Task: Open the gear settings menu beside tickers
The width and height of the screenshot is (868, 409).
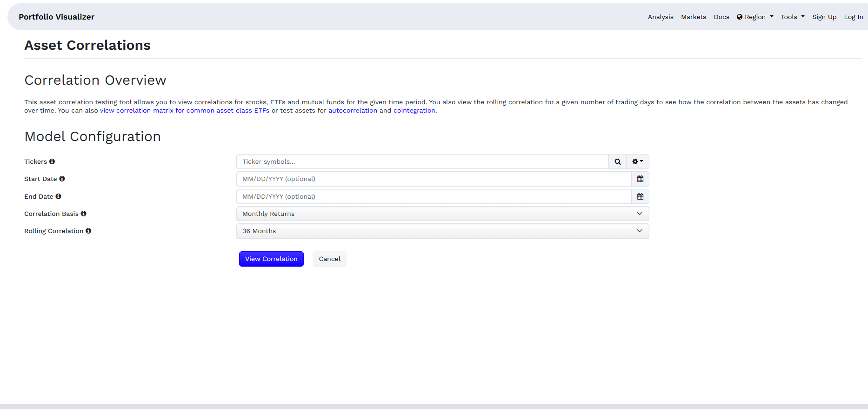Action: (637, 162)
